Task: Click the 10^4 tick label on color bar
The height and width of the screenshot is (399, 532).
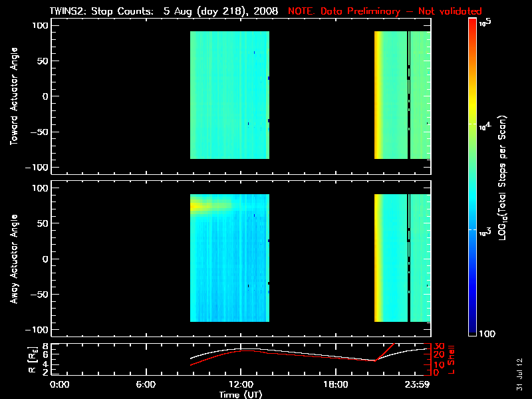Action: [485, 126]
